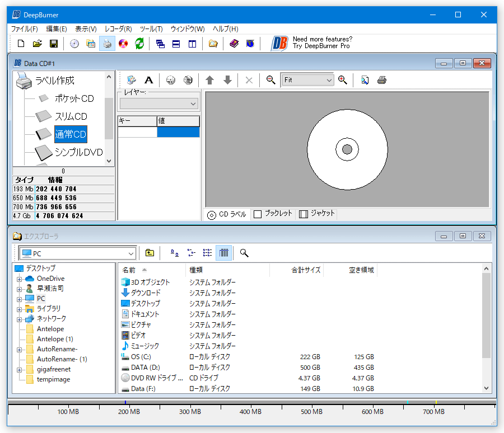
Task: Expand the OneDrive tree node
Action: click(19, 279)
